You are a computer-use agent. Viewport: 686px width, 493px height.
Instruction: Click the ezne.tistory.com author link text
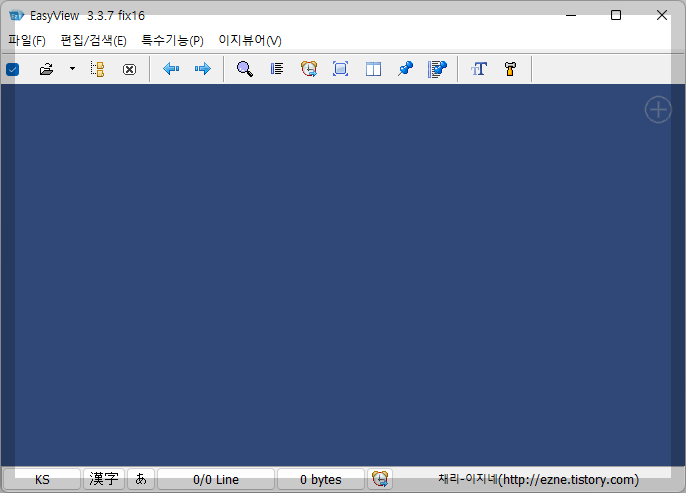(539, 479)
